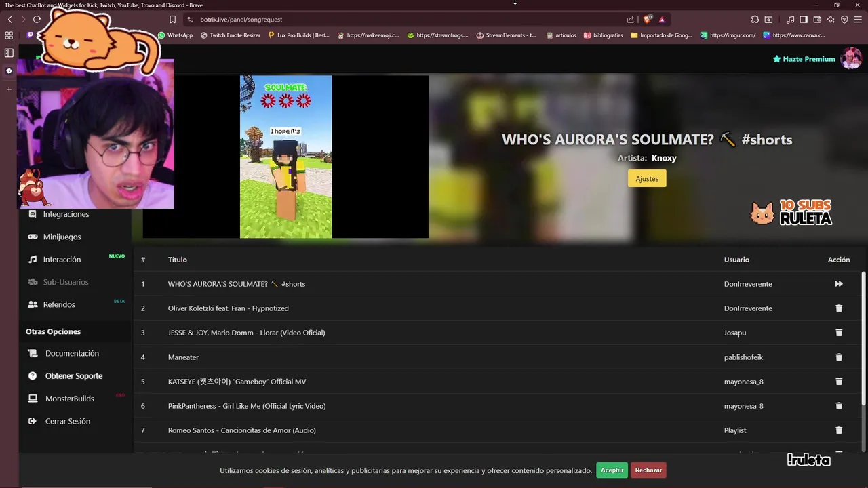868x488 pixels.
Task: Toggle the browser sidebar panel icon
Action: pyautogui.click(x=804, y=20)
